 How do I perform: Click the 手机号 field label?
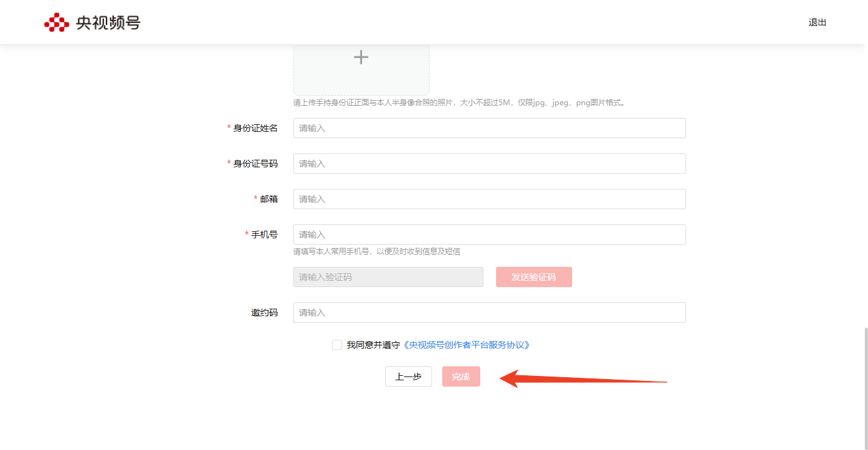click(264, 235)
